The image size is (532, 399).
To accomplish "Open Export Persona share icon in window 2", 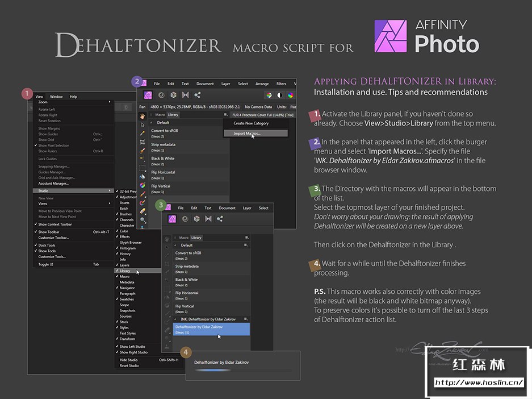I will click(198, 95).
